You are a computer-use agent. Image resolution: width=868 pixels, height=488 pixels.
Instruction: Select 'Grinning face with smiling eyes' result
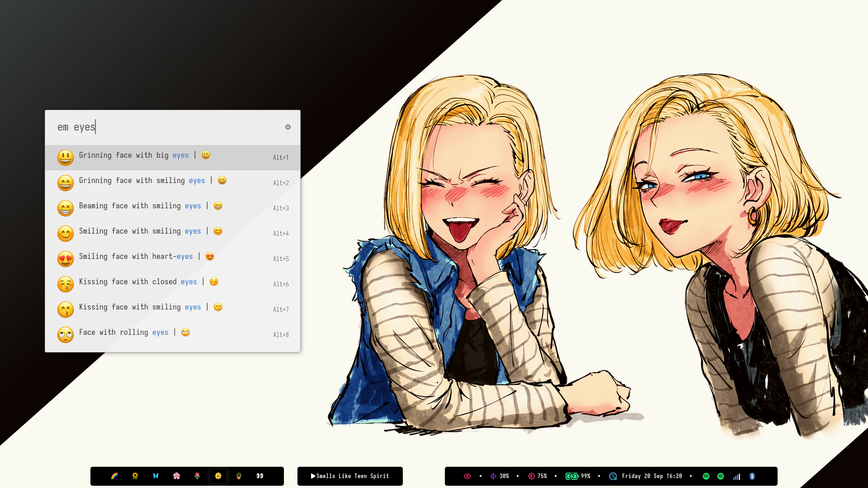click(172, 183)
